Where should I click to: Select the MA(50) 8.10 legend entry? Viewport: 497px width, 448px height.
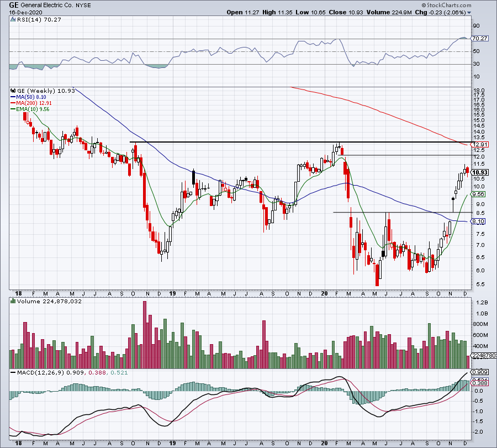(x=28, y=97)
